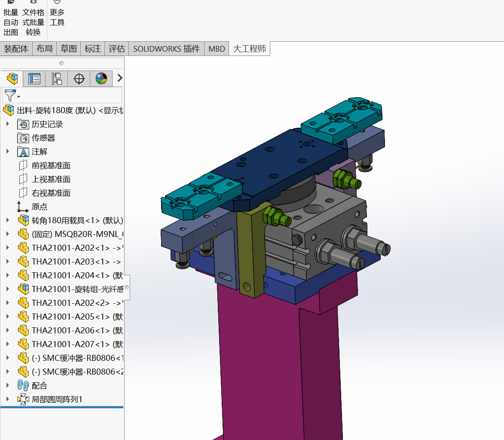Image resolution: width=504 pixels, height=440 pixels.
Task: Select the 注解 annotations icon
Action: pos(23,151)
